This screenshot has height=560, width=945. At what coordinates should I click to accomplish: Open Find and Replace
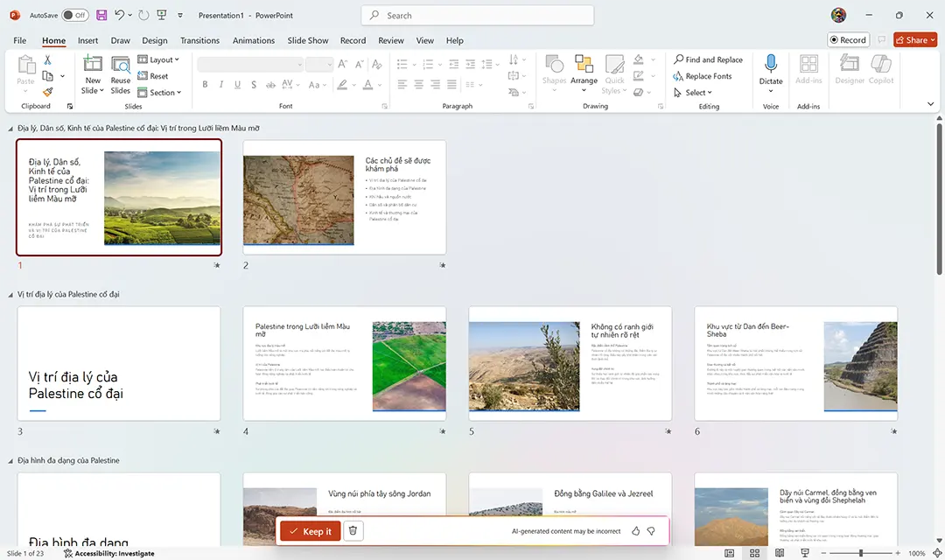709,59
